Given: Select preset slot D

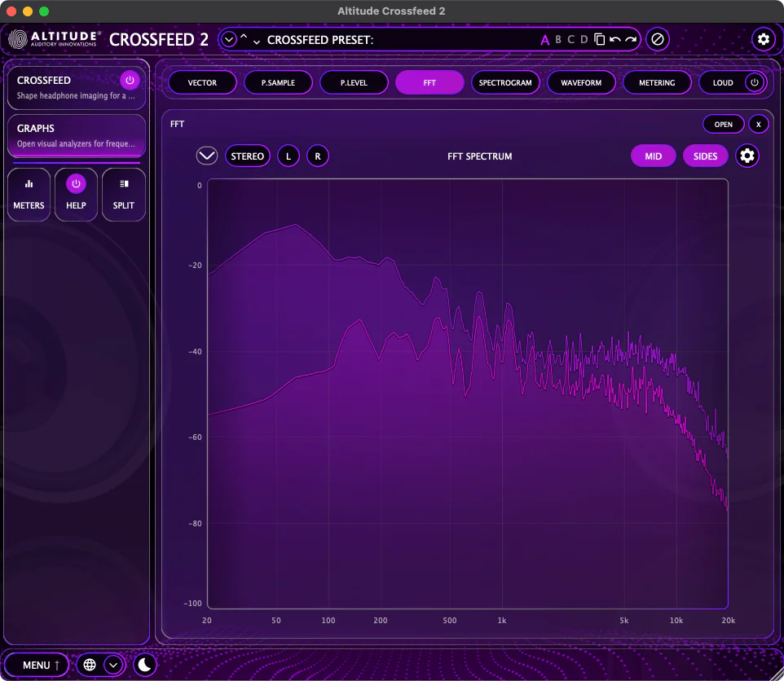Looking at the screenshot, I should [584, 39].
